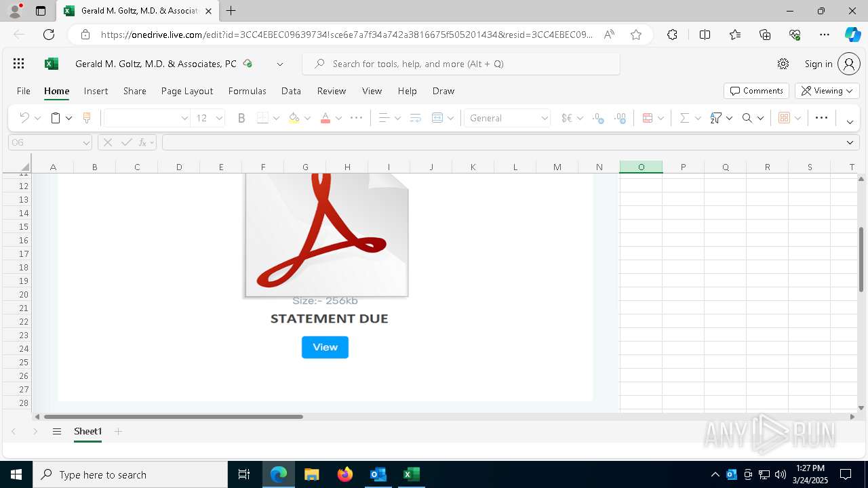Open the file name options chevron

(279, 64)
